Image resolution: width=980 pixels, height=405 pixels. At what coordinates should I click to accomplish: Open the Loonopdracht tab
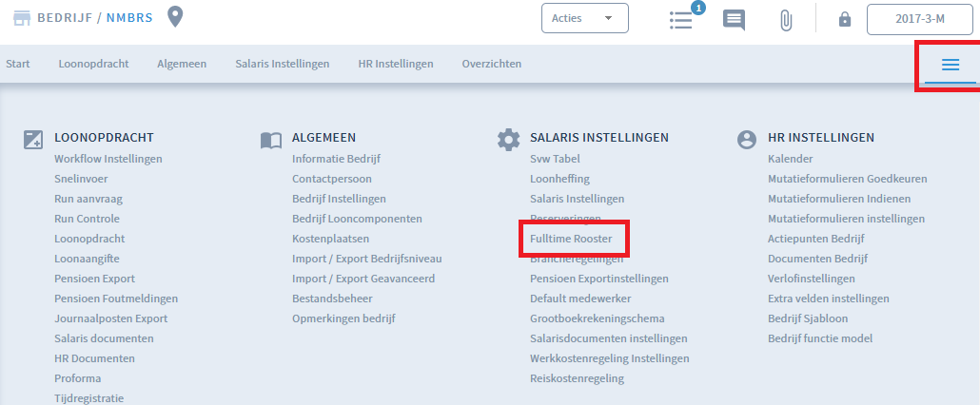(94, 64)
